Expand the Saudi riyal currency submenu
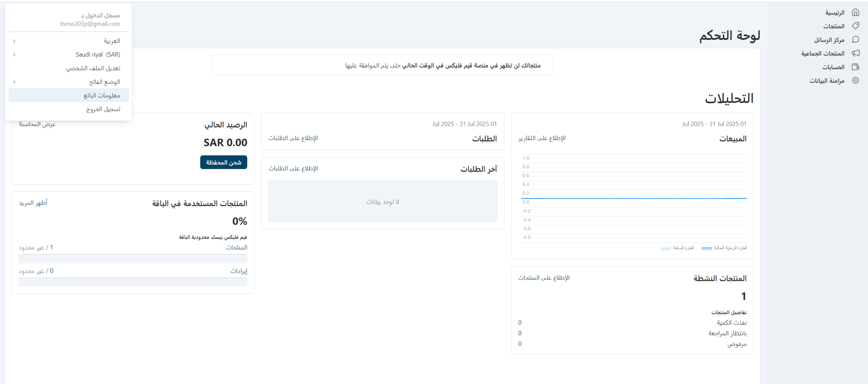The image size is (868, 384). pyautogui.click(x=14, y=55)
